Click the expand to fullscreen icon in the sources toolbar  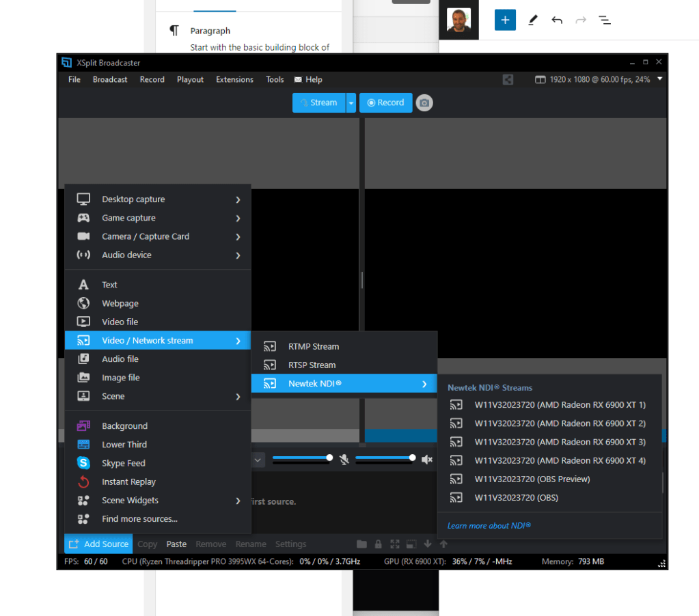[x=394, y=544]
